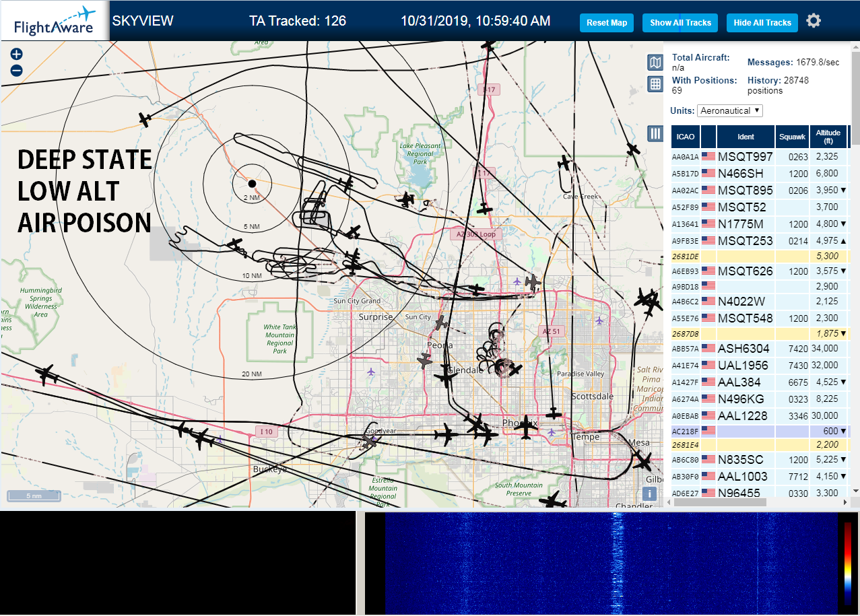Toggle the map grid icon
Image resolution: width=860 pixels, height=616 pixels.
point(655,84)
